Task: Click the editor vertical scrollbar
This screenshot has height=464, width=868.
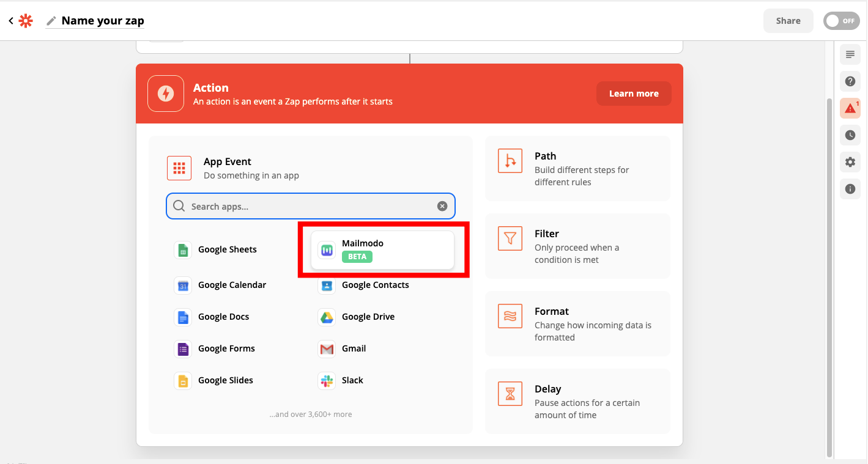Action: 829,277
